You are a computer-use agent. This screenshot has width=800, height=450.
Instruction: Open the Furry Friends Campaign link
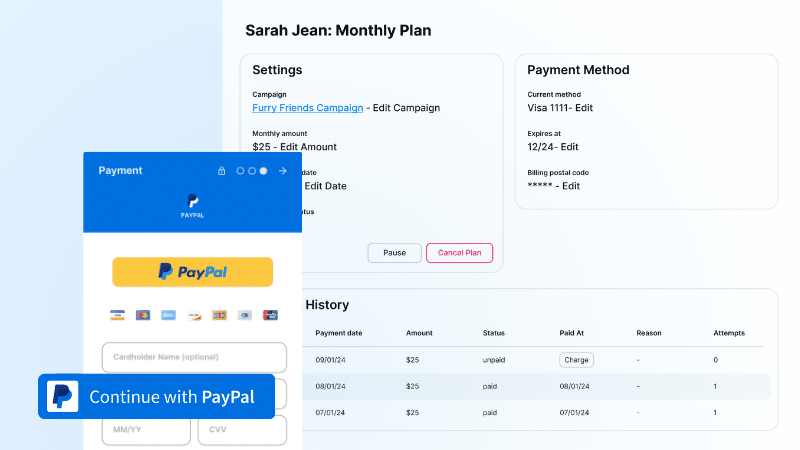click(x=305, y=108)
